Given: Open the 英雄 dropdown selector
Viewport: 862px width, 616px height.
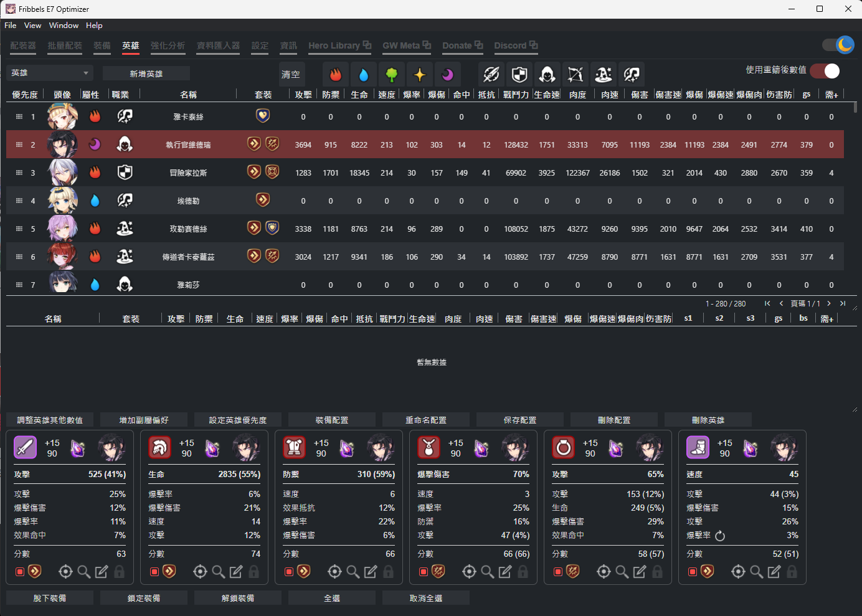Looking at the screenshot, I should [50, 73].
